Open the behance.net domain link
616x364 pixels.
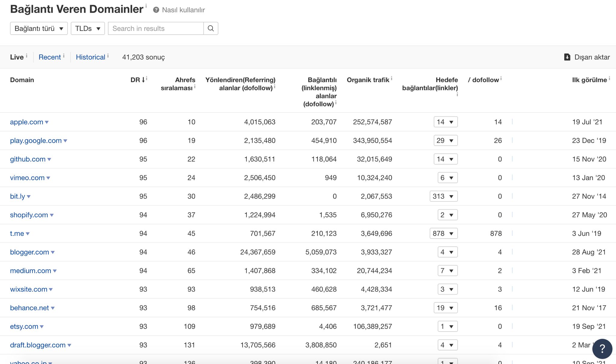tap(29, 308)
